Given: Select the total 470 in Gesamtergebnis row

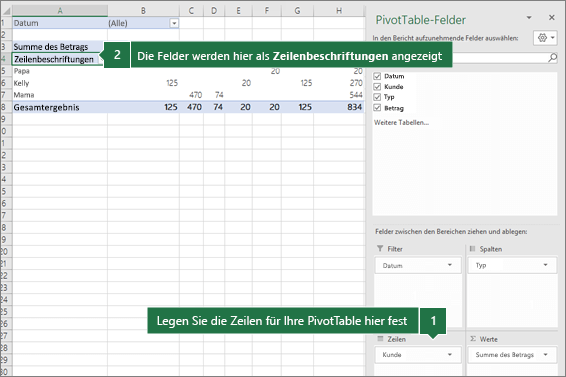Looking at the screenshot, I should [x=191, y=107].
